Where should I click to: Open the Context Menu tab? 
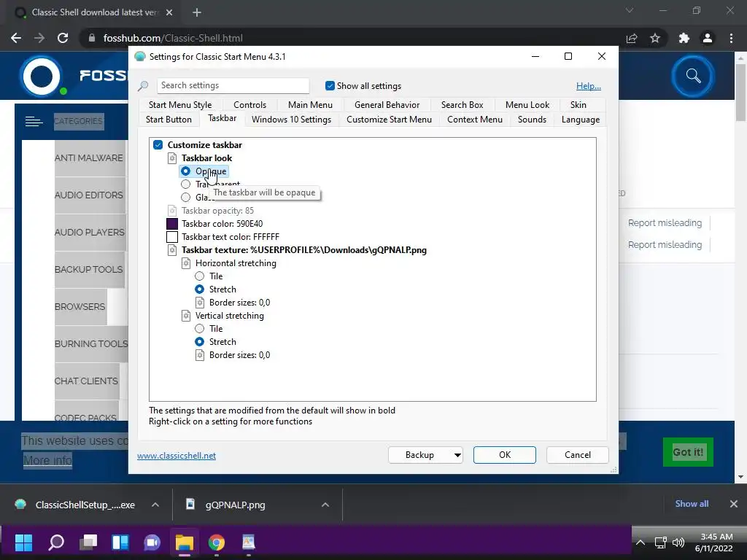(x=474, y=120)
